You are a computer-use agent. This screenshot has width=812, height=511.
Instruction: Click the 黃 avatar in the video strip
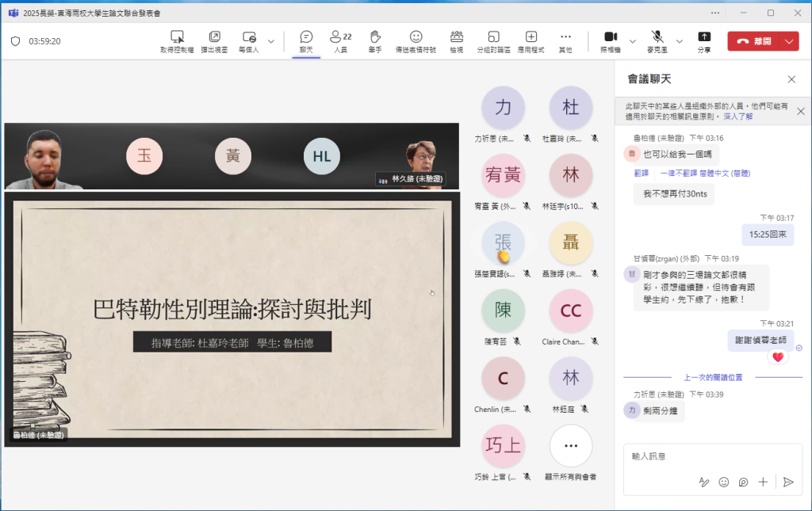233,156
